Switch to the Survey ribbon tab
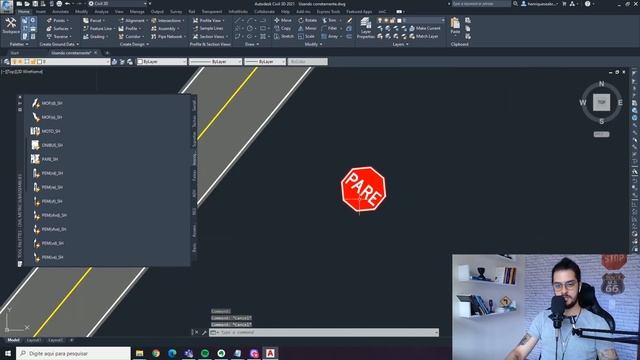The width and height of the screenshot is (640, 360). pyautogui.click(x=176, y=12)
